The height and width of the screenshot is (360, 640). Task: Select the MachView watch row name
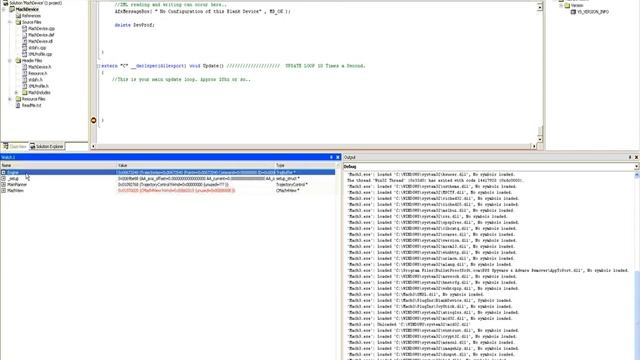coord(16,191)
